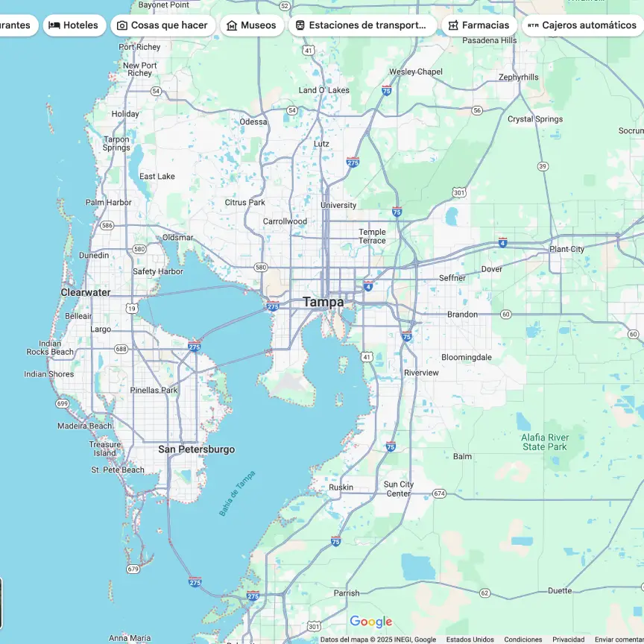Click the Tarpon Springs label
This screenshot has width=644, height=644.
point(116,144)
